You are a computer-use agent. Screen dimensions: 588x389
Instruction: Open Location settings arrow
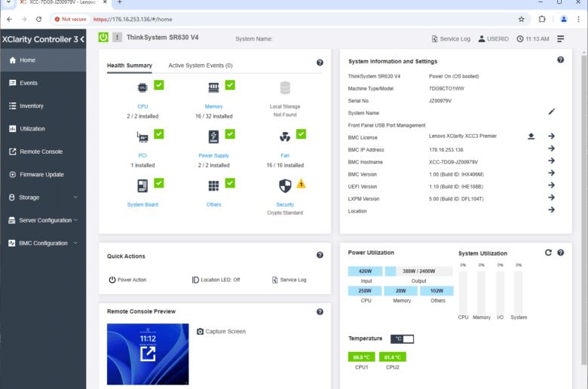551,210
